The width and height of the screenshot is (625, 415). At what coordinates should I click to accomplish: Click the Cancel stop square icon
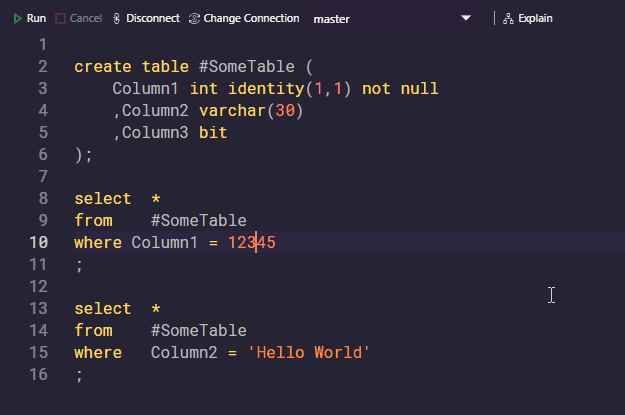[x=60, y=18]
